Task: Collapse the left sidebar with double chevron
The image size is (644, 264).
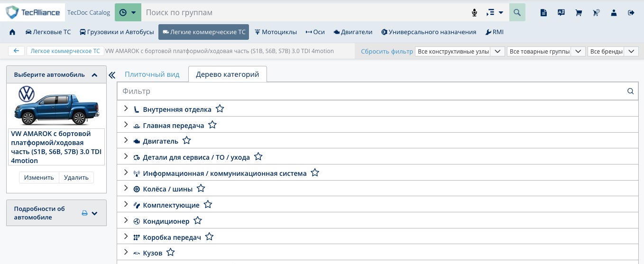Action: 112,75
